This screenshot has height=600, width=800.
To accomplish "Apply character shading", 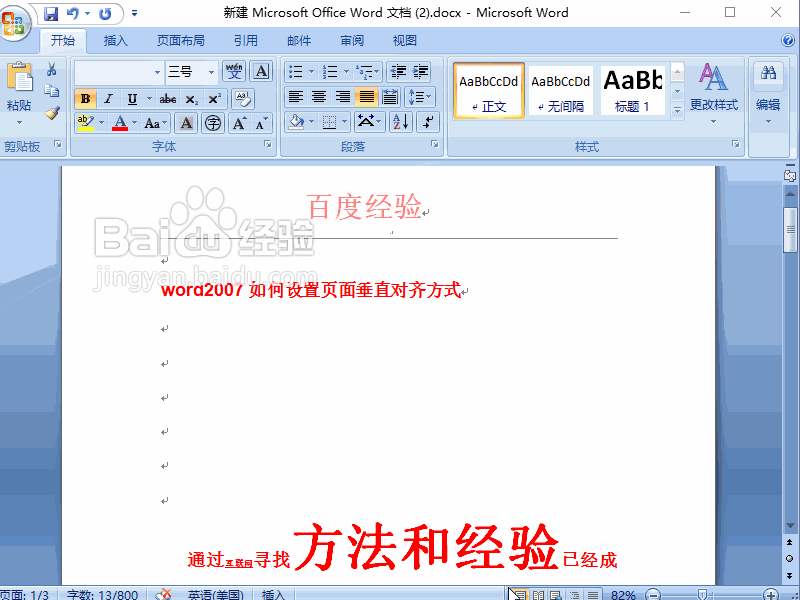I will pos(186,123).
